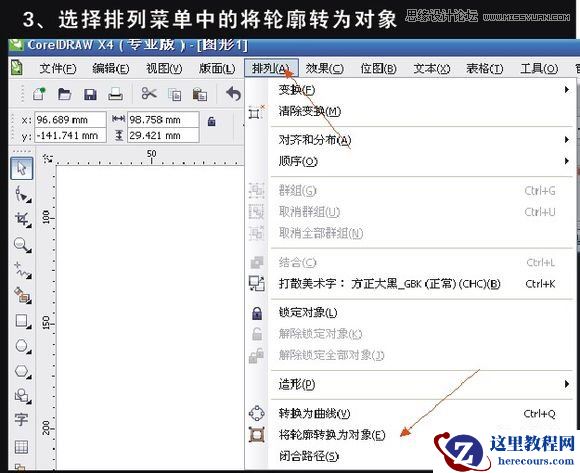Click the width field 98.758 mm
Image resolution: width=580 pixels, height=473 pixels.
163,120
